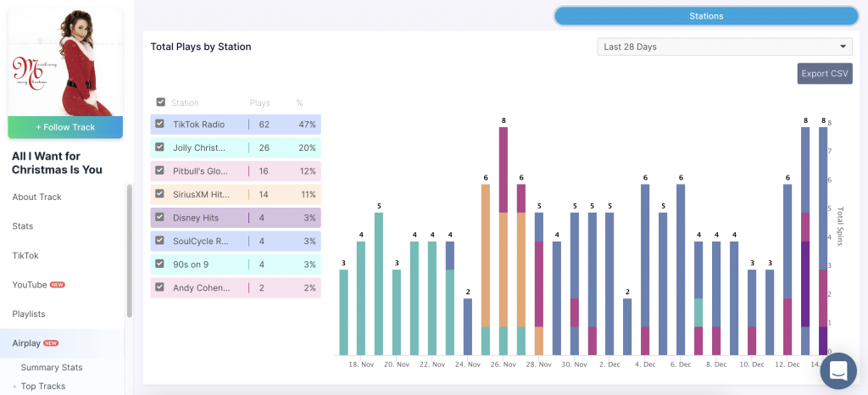This screenshot has width=868, height=395.
Task: Click the Mariah Carey album cover thumbnail
Action: pos(65,62)
